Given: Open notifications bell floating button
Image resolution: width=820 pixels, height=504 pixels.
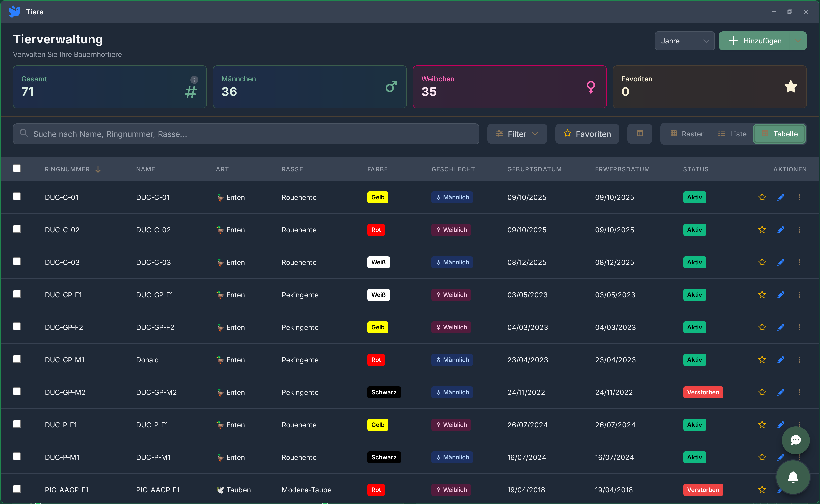Looking at the screenshot, I should click(793, 477).
